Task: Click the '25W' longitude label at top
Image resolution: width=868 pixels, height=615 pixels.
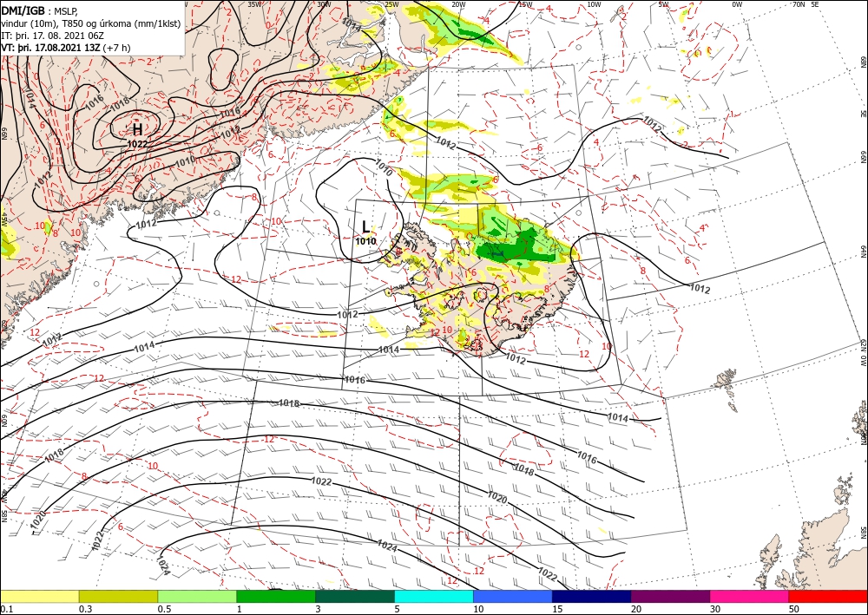Action: pos(391,3)
